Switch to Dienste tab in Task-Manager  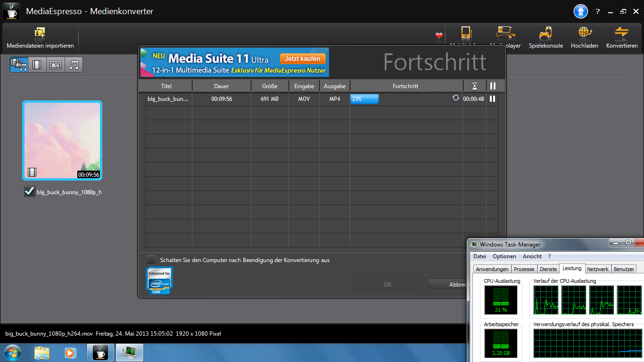click(548, 269)
